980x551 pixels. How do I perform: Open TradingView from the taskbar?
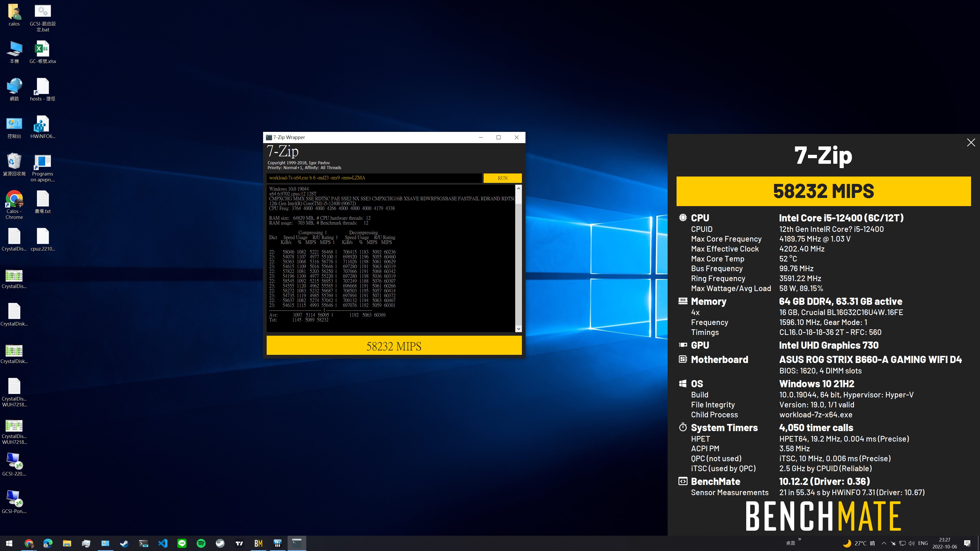tap(239, 543)
